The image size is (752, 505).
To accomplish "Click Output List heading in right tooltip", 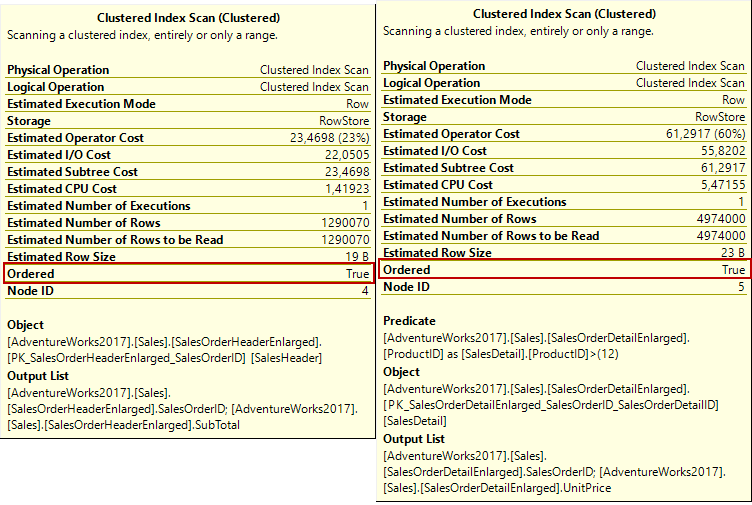I will (x=414, y=439).
